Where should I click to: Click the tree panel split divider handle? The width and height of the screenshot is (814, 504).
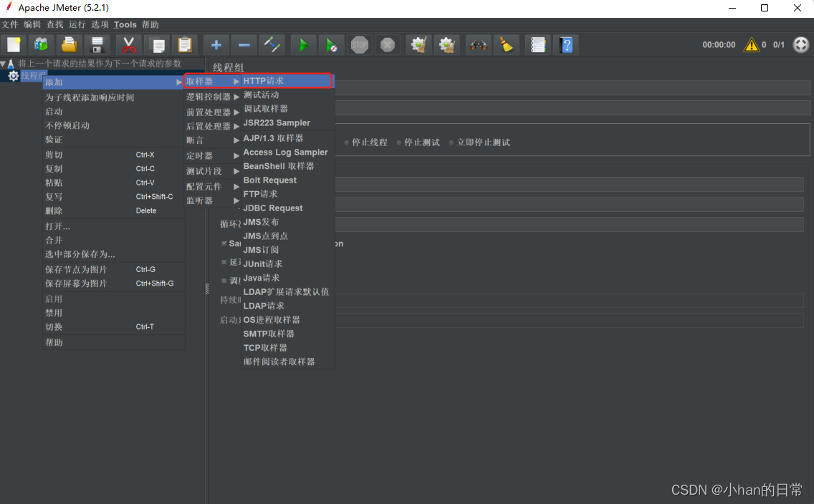click(207, 289)
